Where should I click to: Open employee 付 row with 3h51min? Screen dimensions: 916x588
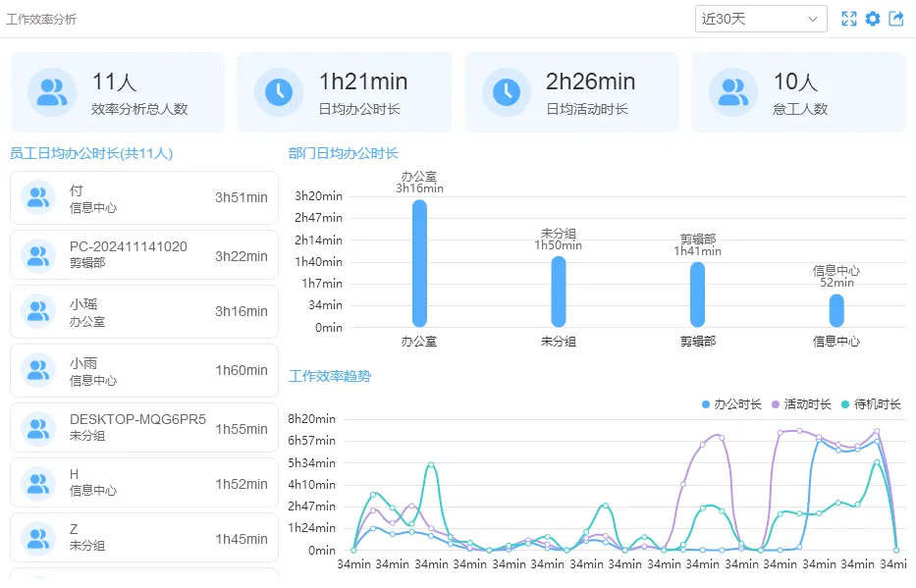pos(144,198)
